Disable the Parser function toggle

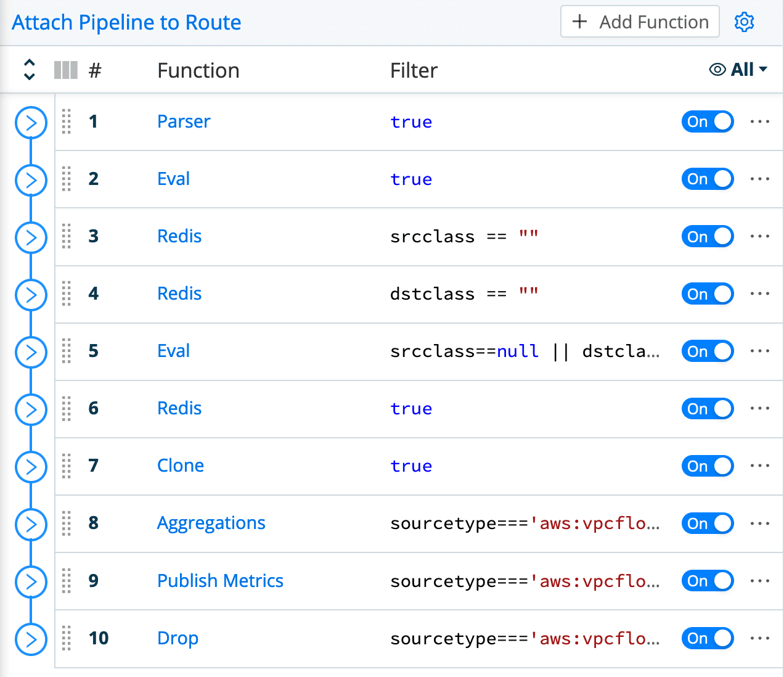[x=707, y=121]
